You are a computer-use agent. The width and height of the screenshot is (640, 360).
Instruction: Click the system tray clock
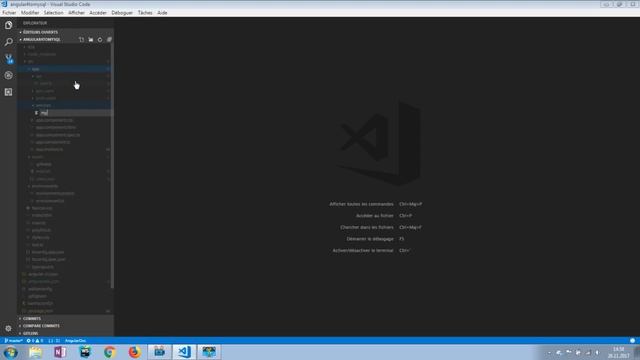pos(619,353)
